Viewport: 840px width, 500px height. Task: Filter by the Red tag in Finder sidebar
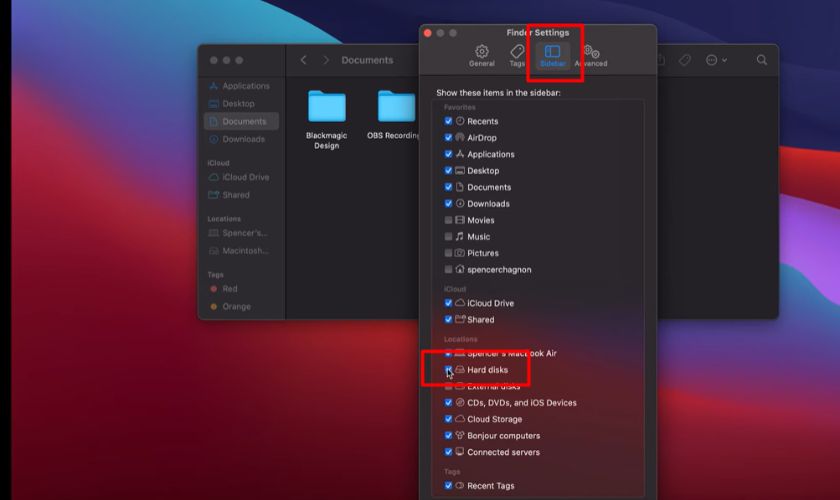click(241, 288)
